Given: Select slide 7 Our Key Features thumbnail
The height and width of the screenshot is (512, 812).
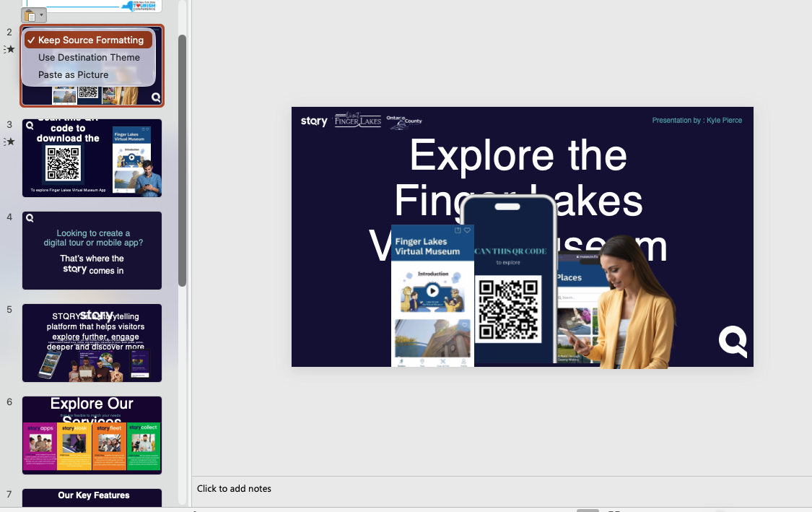Looking at the screenshot, I should click(x=92, y=498).
